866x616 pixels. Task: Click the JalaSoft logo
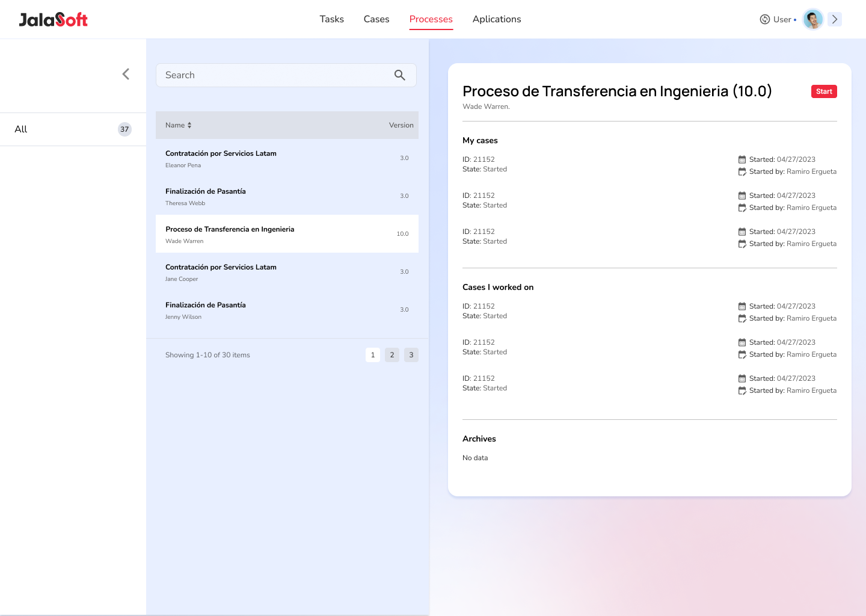click(53, 19)
